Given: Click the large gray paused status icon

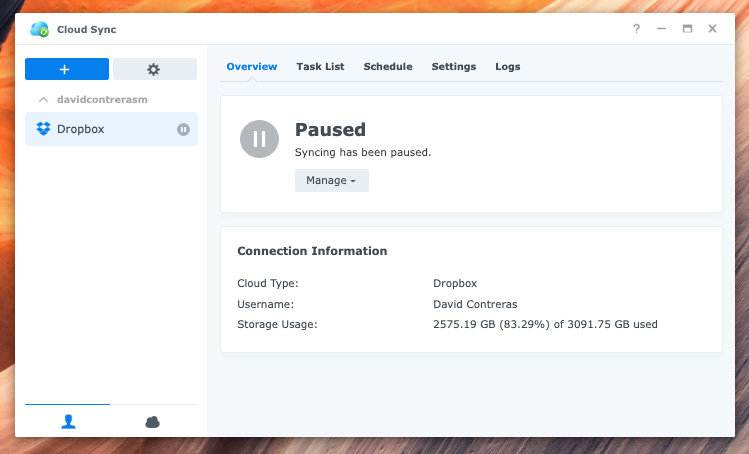Looking at the screenshot, I should click(259, 139).
